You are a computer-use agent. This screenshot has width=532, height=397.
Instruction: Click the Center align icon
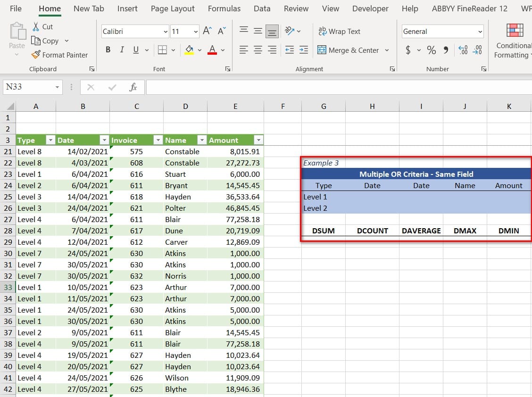pyautogui.click(x=258, y=50)
